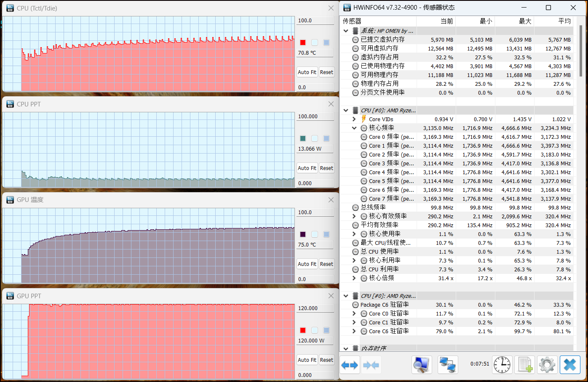Open the HWiNFO sensor settings gear icon
Image resolution: width=588 pixels, height=382 pixels.
(547, 364)
